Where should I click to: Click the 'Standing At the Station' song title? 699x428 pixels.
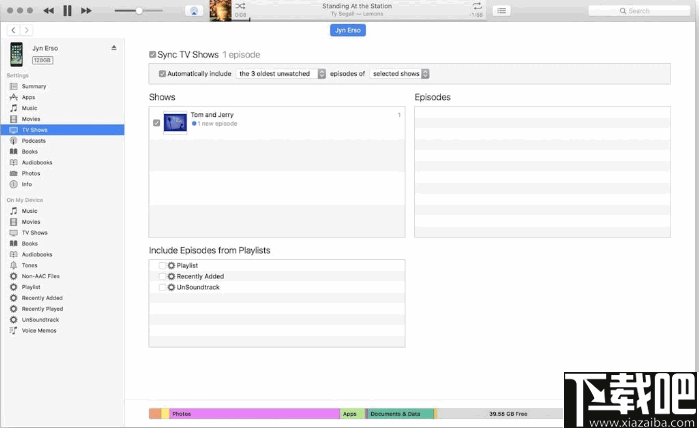[357, 6]
